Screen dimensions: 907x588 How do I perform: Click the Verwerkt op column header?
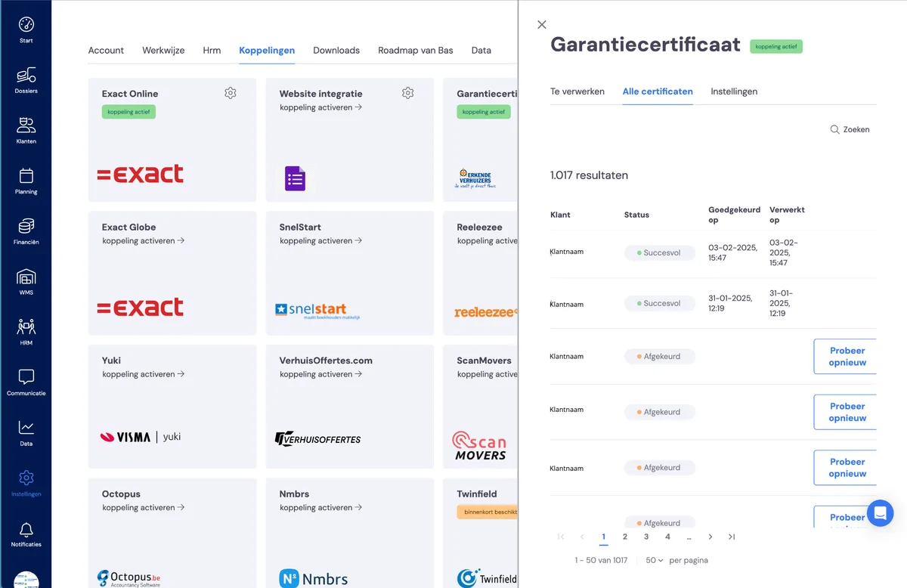[x=787, y=215]
